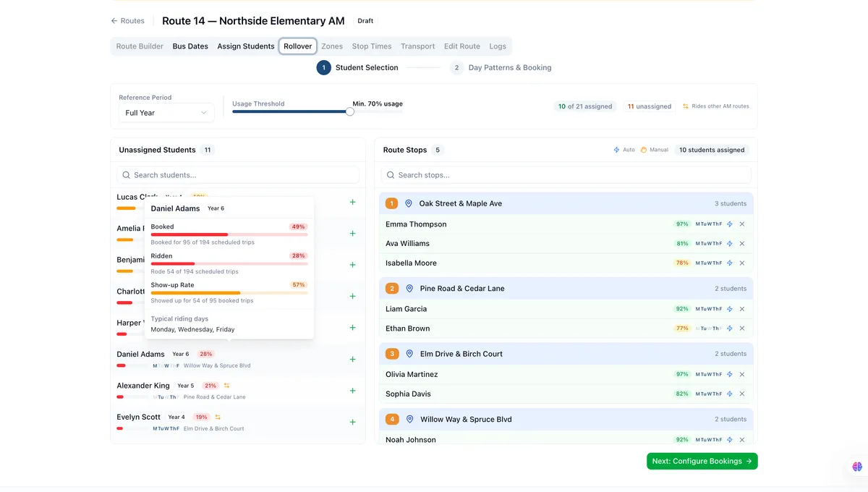Open the Logs tab
Image resolution: width=868 pixels, height=492 pixels.
498,46
